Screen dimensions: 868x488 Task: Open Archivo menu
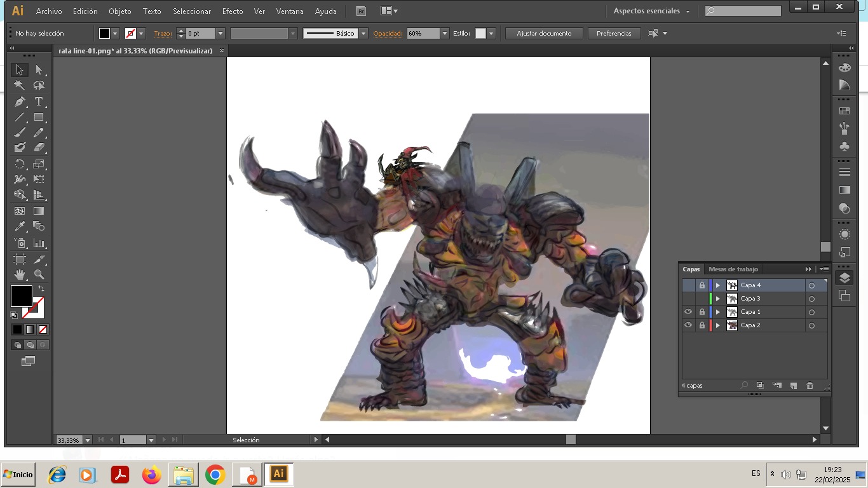tap(49, 11)
